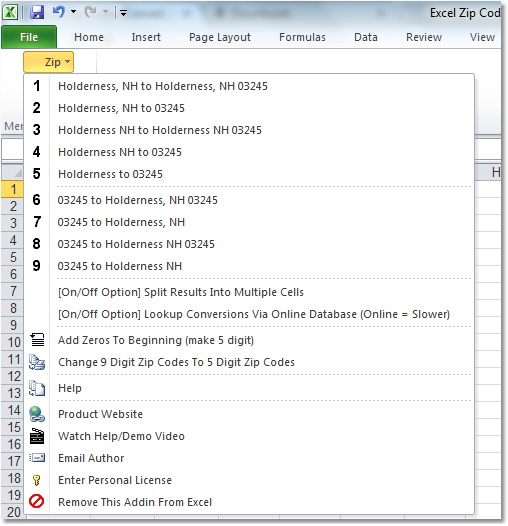Choose option 6 03245 to Holderness, NH 03245
508x526 pixels.
249,200
